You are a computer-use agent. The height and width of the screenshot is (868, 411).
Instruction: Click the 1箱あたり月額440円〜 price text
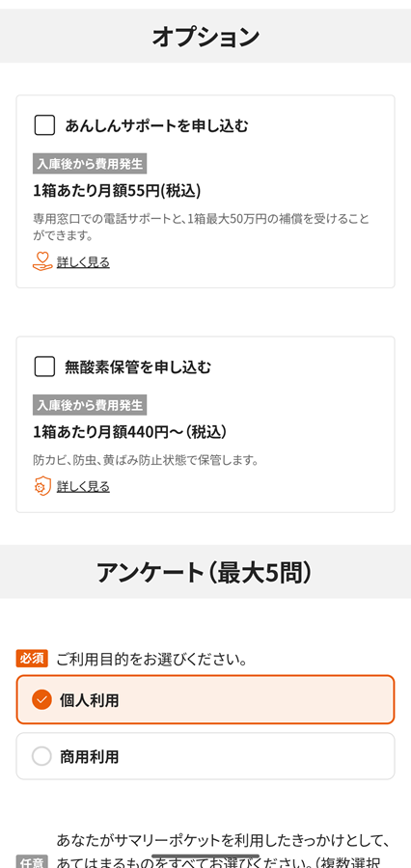pyautogui.click(x=129, y=432)
